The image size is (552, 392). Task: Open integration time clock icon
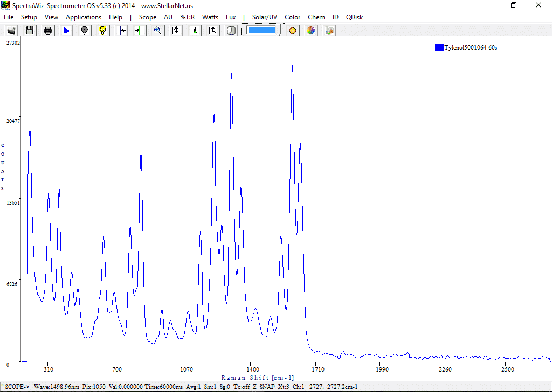pos(231,31)
